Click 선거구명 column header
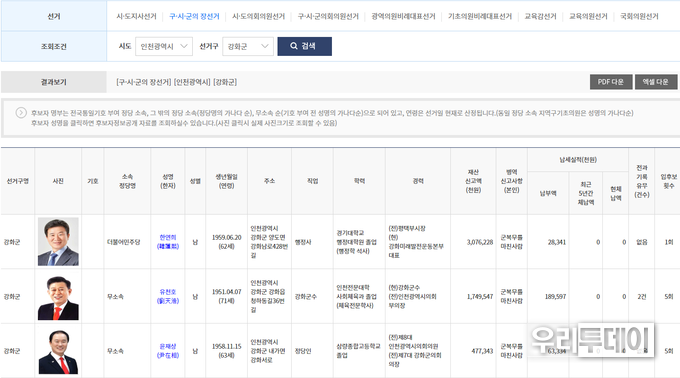The width and height of the screenshot is (680, 378). [x=18, y=181]
